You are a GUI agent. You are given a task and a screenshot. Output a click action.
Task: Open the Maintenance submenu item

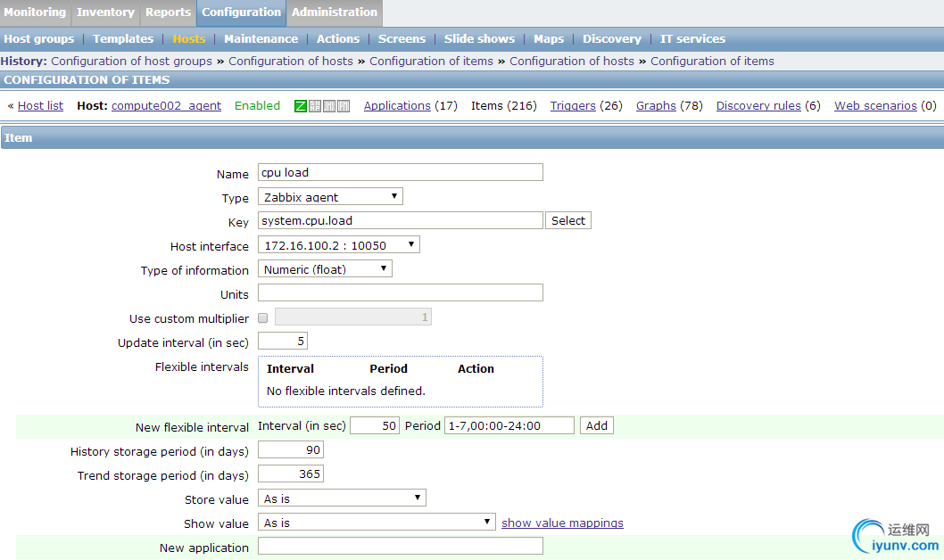click(261, 39)
